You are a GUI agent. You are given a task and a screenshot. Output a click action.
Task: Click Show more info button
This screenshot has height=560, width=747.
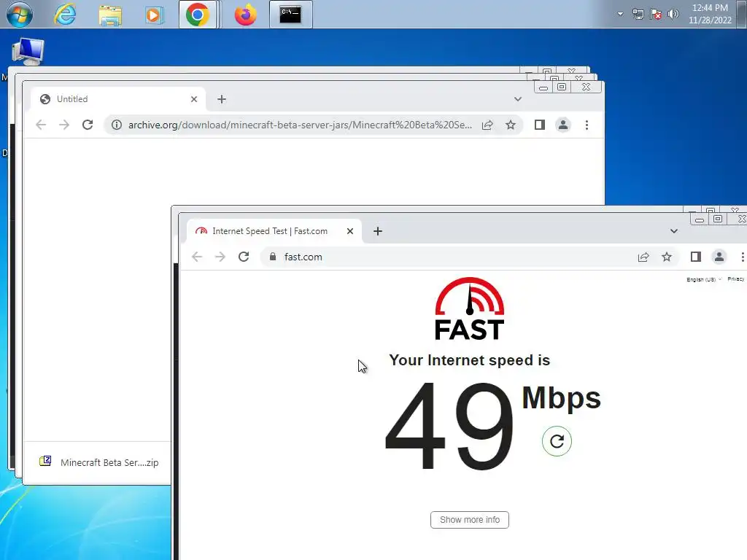point(470,519)
